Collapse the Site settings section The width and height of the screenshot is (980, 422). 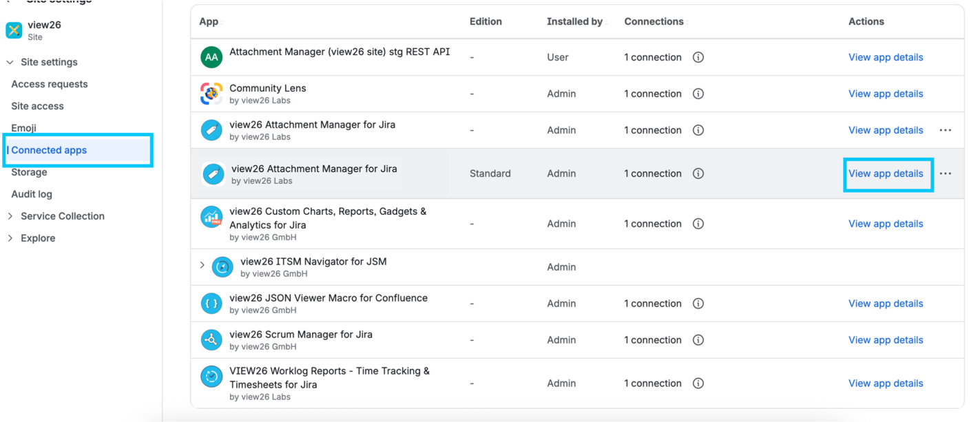click(x=10, y=62)
